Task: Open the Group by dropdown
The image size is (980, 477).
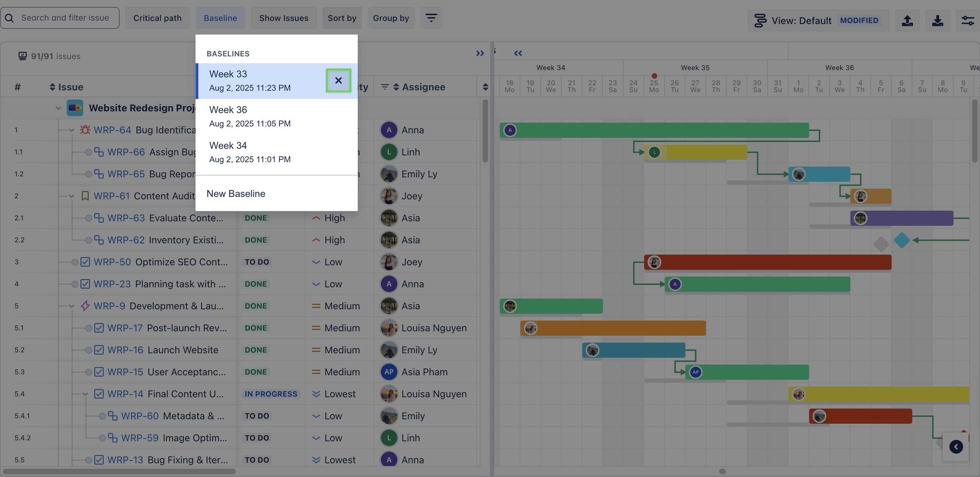Action: [x=391, y=18]
